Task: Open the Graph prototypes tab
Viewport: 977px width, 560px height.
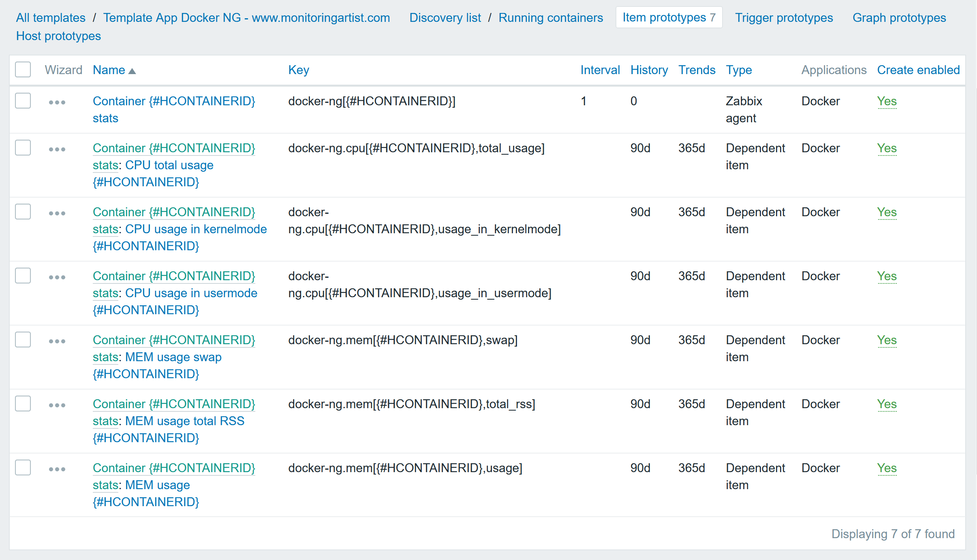Action: (899, 17)
